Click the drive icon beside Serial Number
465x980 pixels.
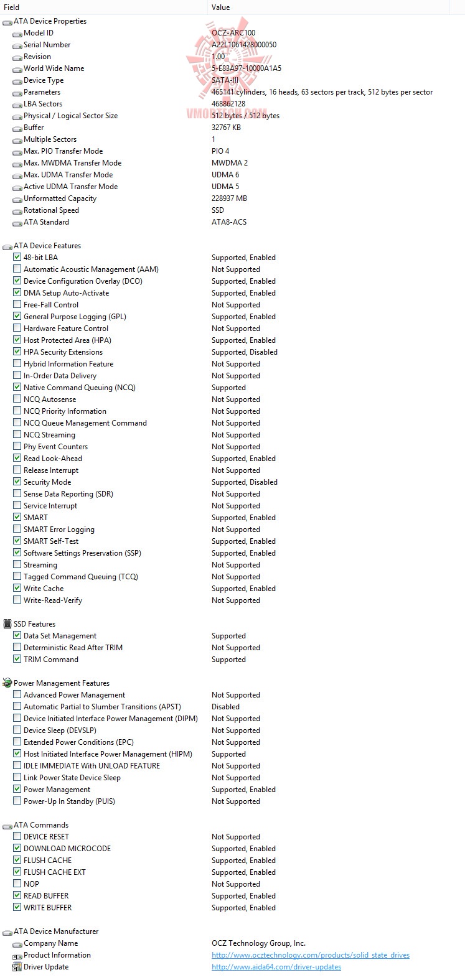(x=17, y=45)
